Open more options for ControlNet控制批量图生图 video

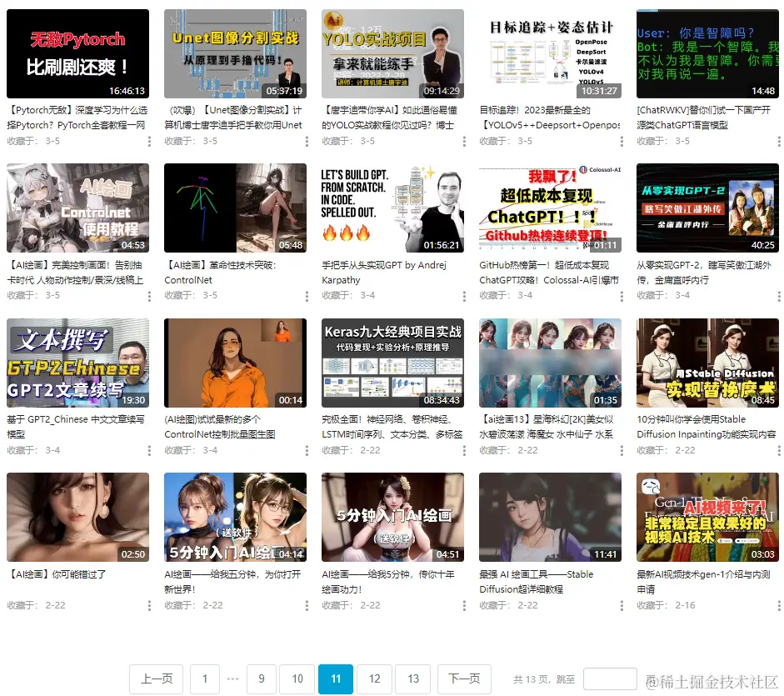307,451
